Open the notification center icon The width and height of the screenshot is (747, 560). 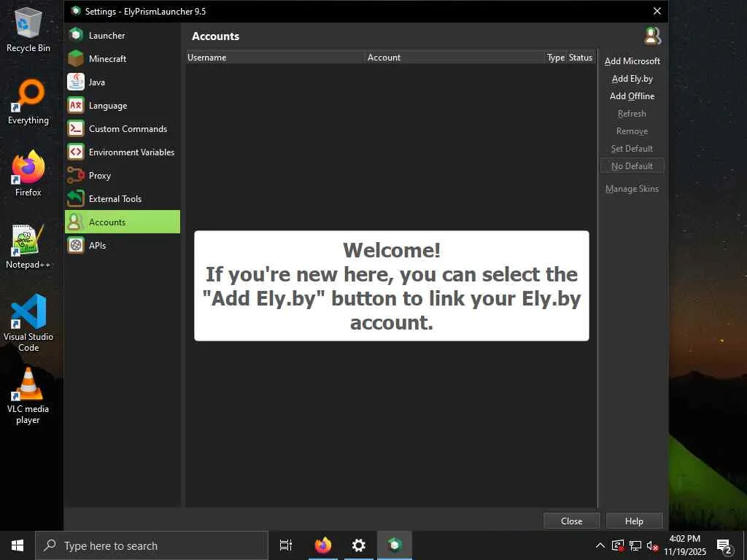(724, 545)
